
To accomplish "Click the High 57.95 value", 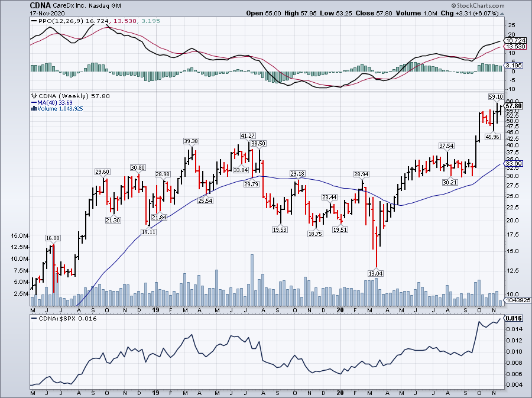I will tap(301, 13).
